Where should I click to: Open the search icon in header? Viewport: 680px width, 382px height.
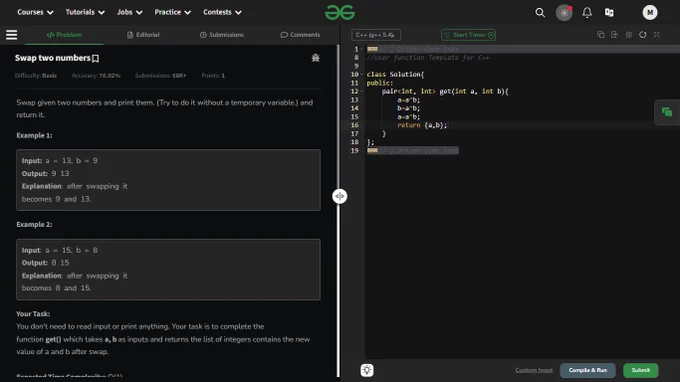[x=539, y=13]
